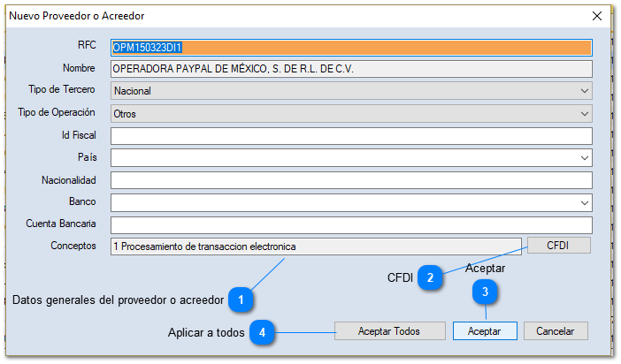This screenshot has height=364, width=621.
Task: Confirm with the Aceptar button
Action: (x=484, y=331)
